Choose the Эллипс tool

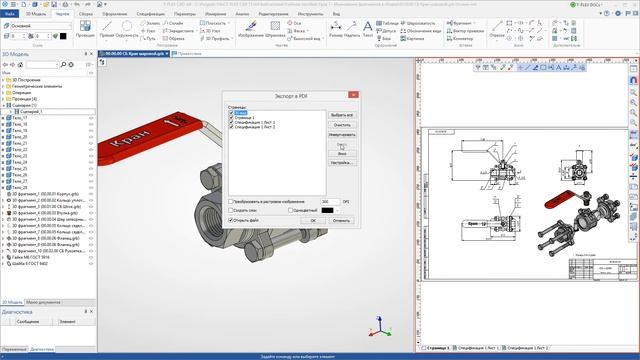(150, 23)
